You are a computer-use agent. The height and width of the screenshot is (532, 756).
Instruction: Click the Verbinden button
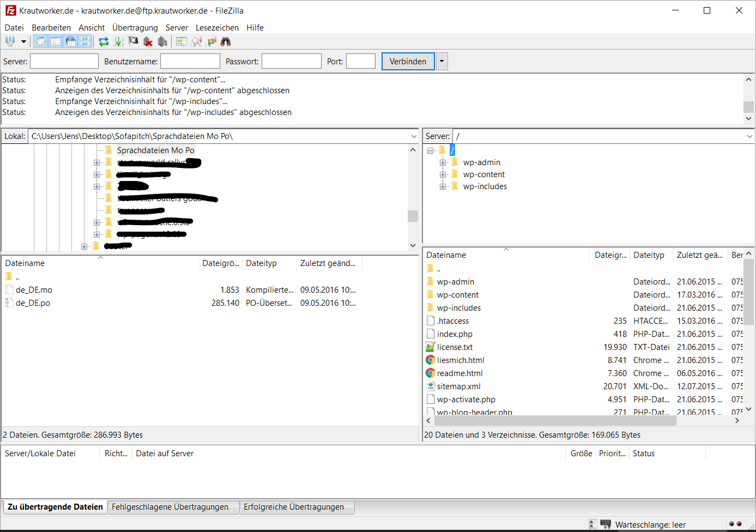pos(408,61)
